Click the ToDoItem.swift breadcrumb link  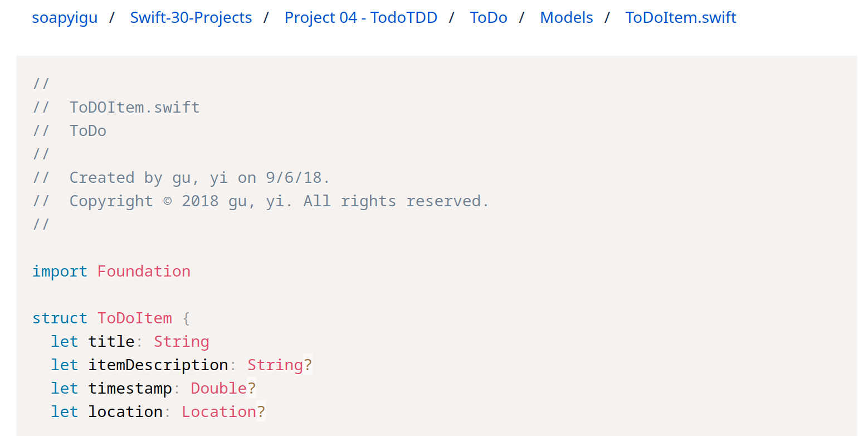680,18
